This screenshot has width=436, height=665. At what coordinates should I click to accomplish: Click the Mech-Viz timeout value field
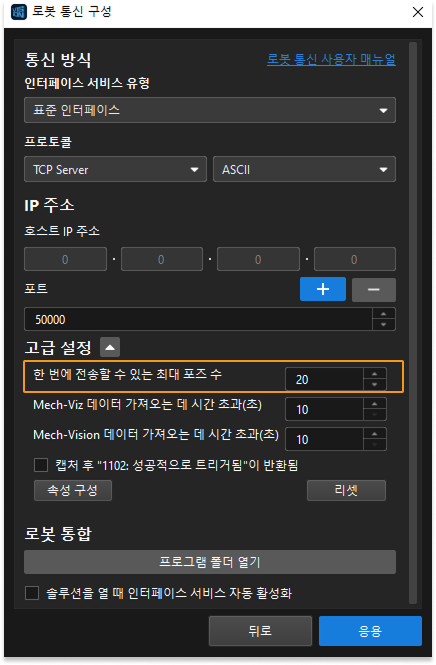pyautogui.click(x=324, y=409)
